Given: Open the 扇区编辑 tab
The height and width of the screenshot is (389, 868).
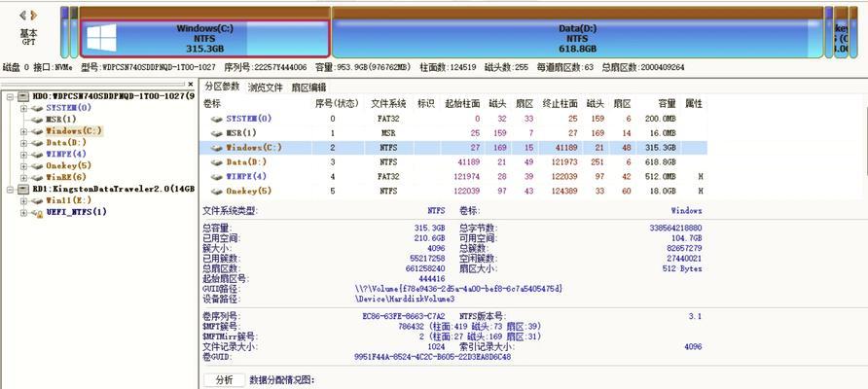Looking at the screenshot, I should click(308, 88).
